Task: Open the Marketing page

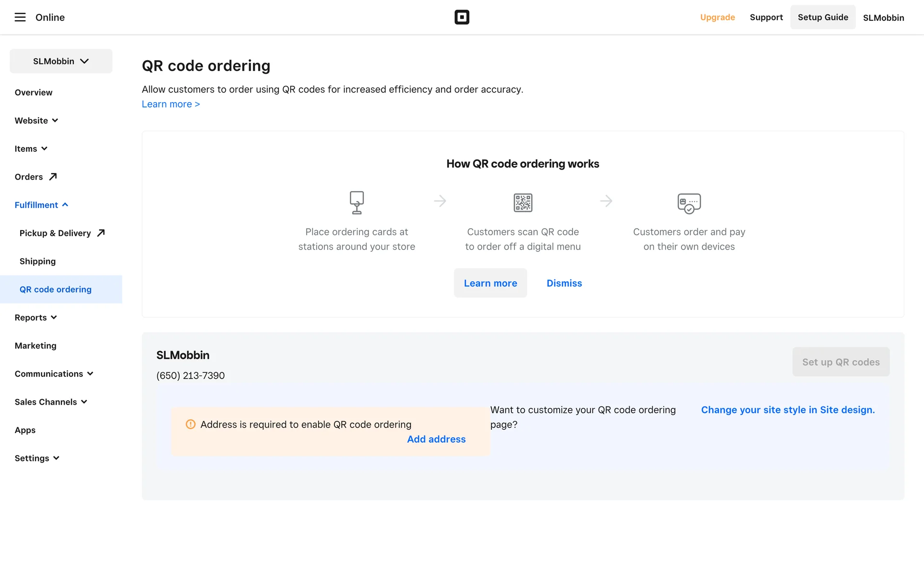Action: point(36,346)
